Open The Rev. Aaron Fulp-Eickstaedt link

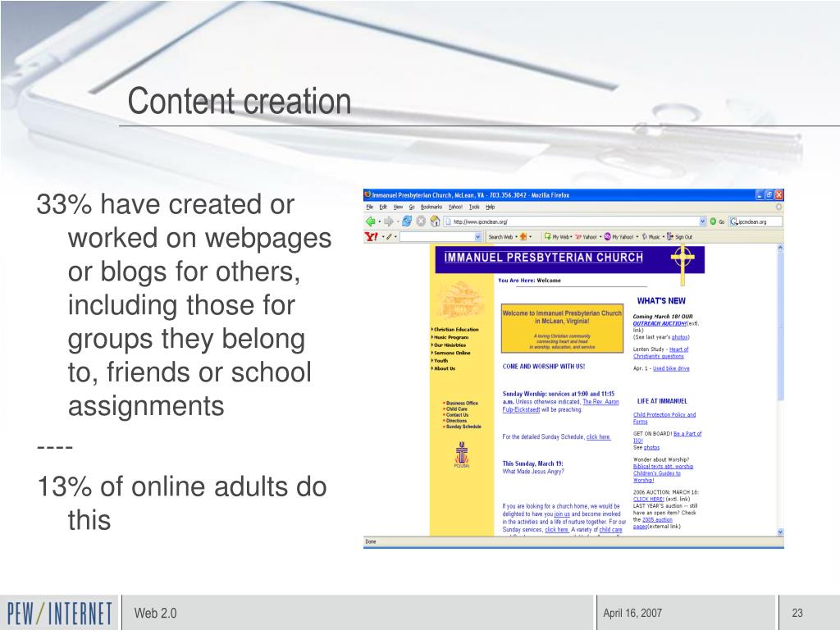[561, 405]
